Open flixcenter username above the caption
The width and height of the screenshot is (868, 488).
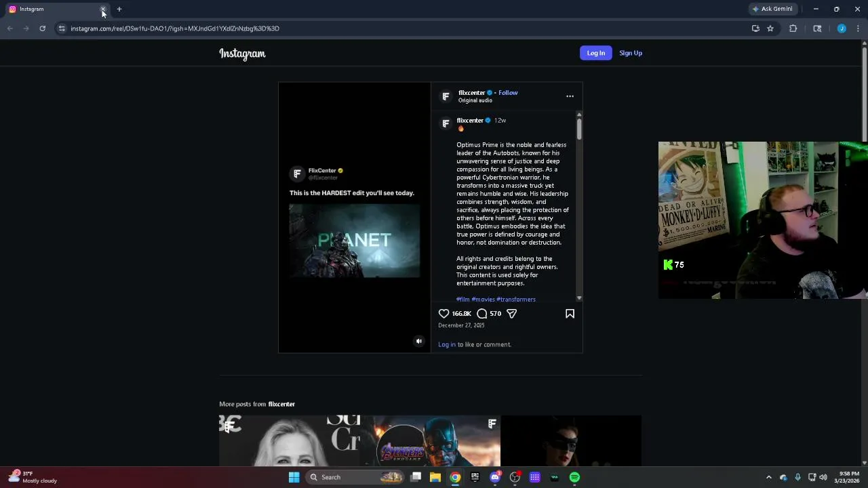pyautogui.click(x=470, y=120)
